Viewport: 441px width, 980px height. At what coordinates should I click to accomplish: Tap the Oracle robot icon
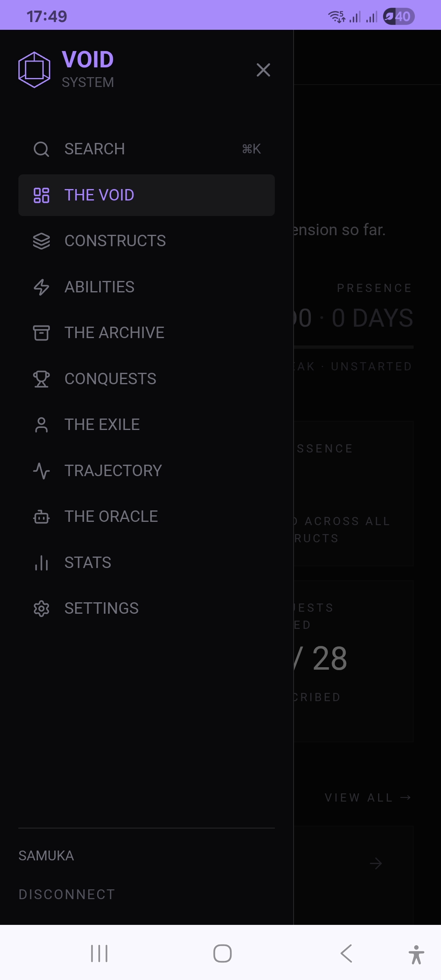tap(41, 517)
